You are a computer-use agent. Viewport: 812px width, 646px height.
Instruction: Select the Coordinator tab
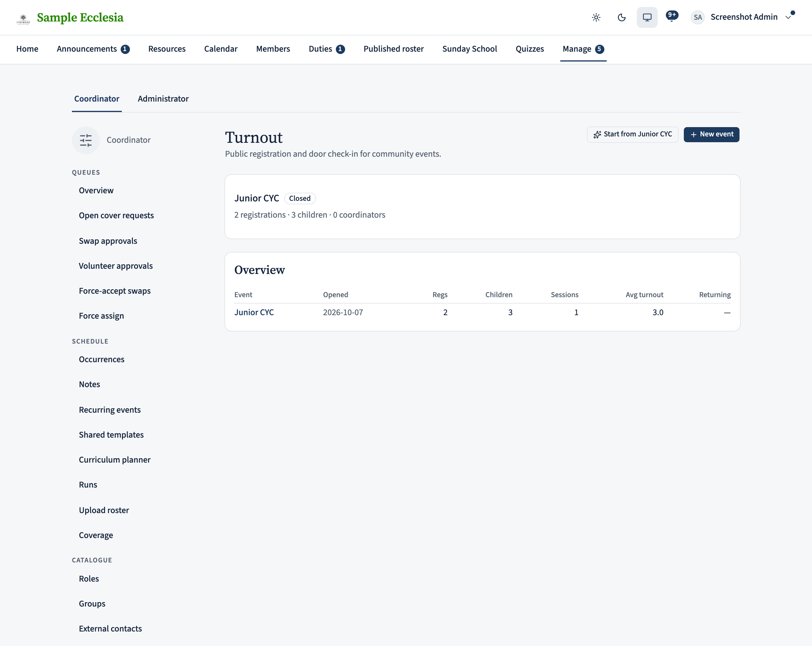point(97,99)
